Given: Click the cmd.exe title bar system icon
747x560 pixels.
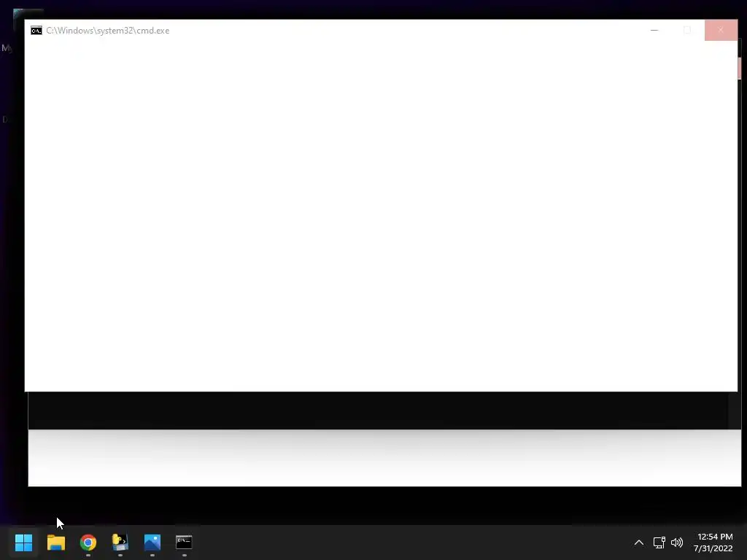Looking at the screenshot, I should coord(36,31).
